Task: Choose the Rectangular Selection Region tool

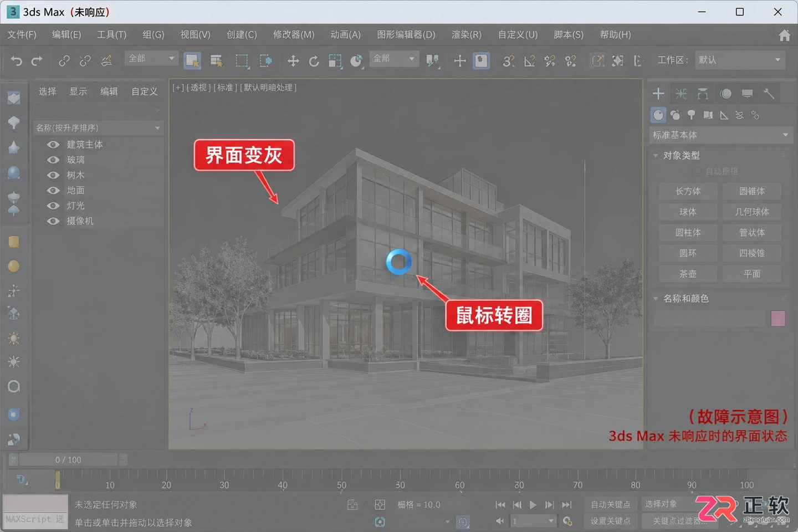Action: click(x=242, y=60)
